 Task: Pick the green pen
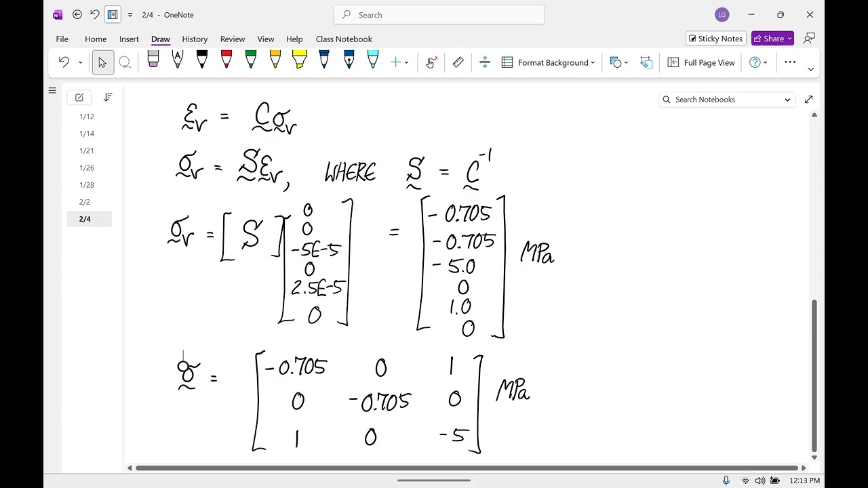(251, 61)
